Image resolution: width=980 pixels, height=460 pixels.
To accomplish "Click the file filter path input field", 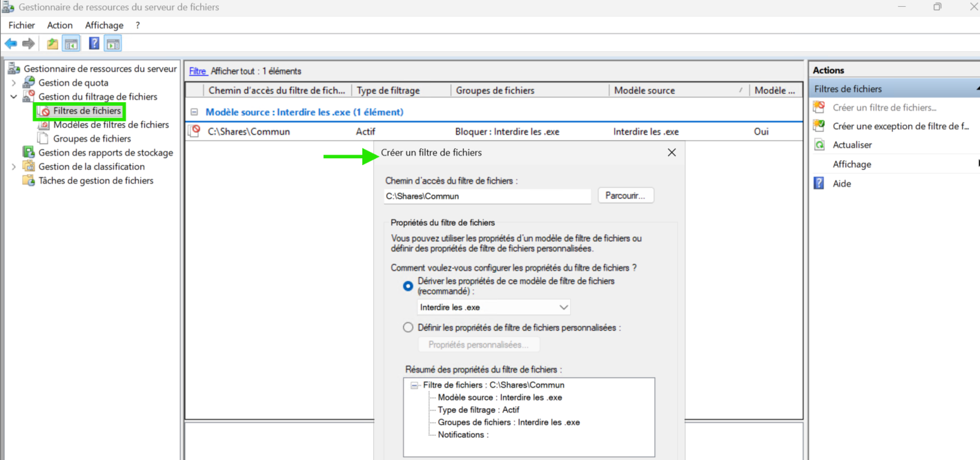I will pyautogui.click(x=487, y=196).
